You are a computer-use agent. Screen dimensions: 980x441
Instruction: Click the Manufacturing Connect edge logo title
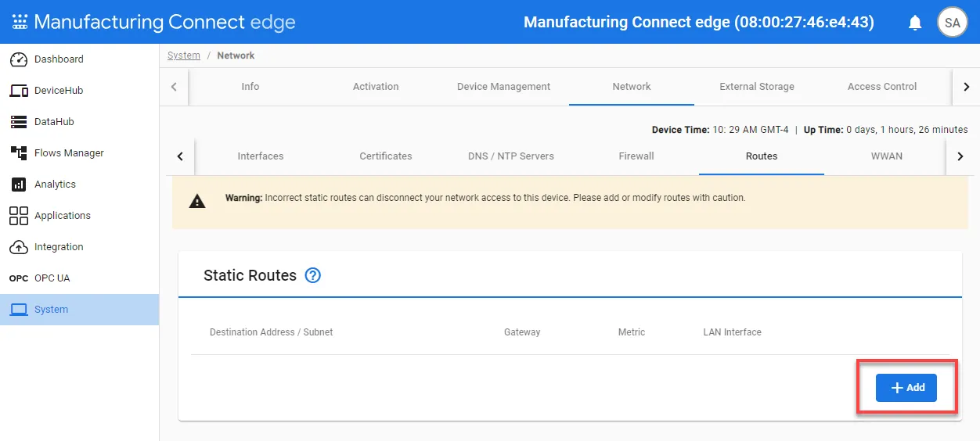[165, 22]
